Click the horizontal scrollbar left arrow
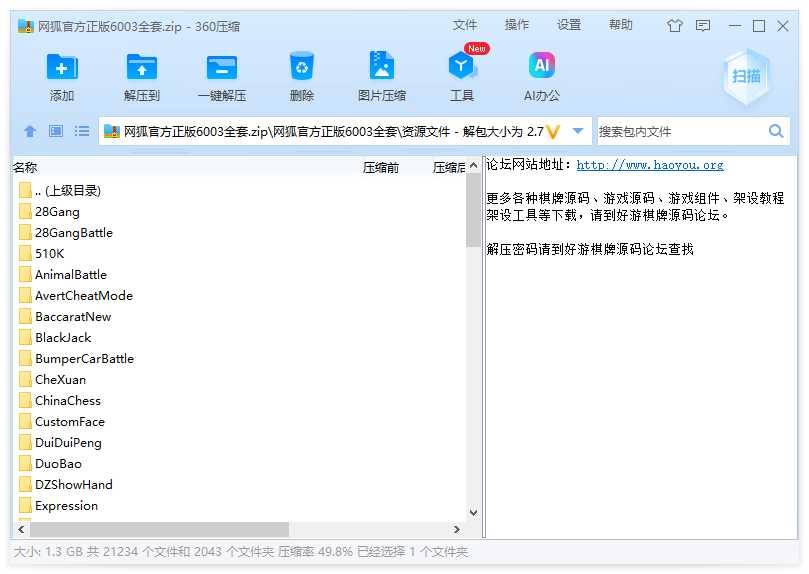Image resolution: width=809 pixels, height=574 pixels. pos(21,529)
